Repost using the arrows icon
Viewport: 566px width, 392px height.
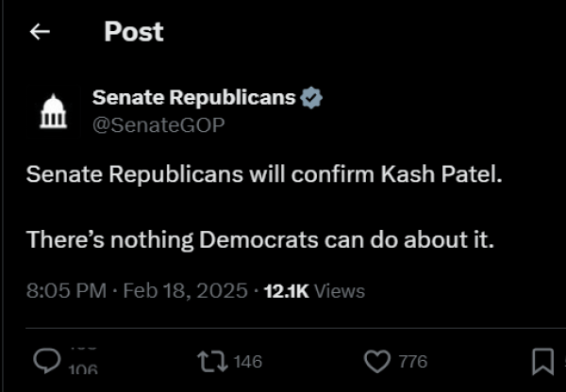[212, 362]
